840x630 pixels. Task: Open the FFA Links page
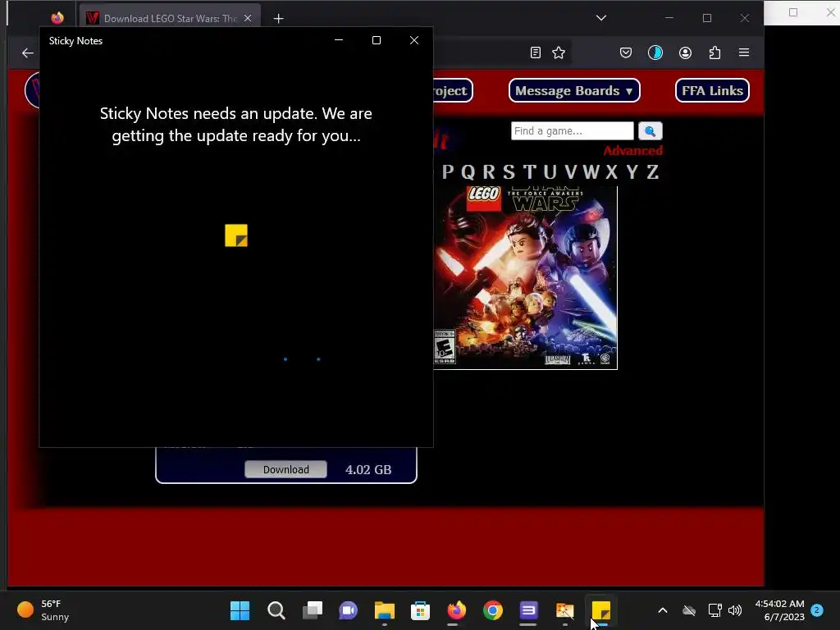coord(712,90)
